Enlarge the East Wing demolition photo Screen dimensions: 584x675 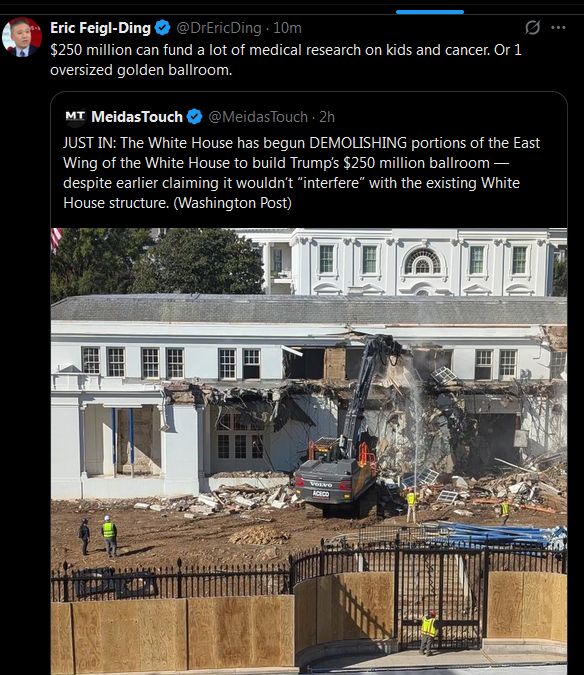pyautogui.click(x=309, y=451)
